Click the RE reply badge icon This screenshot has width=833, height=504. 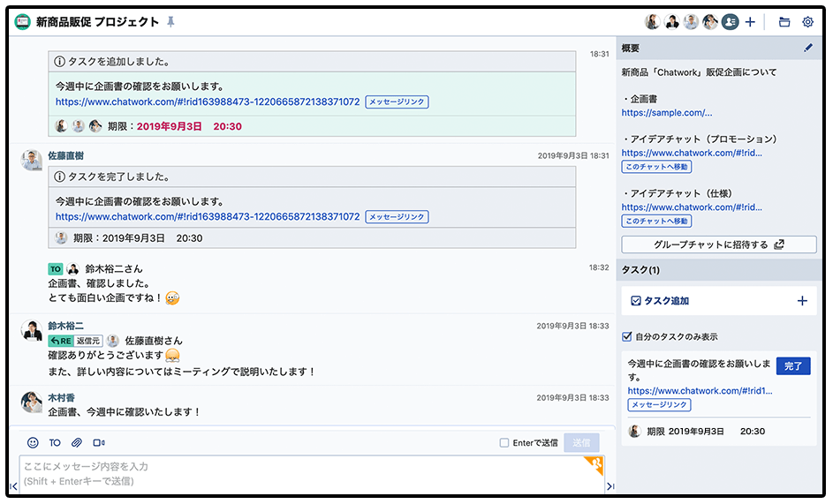61,341
